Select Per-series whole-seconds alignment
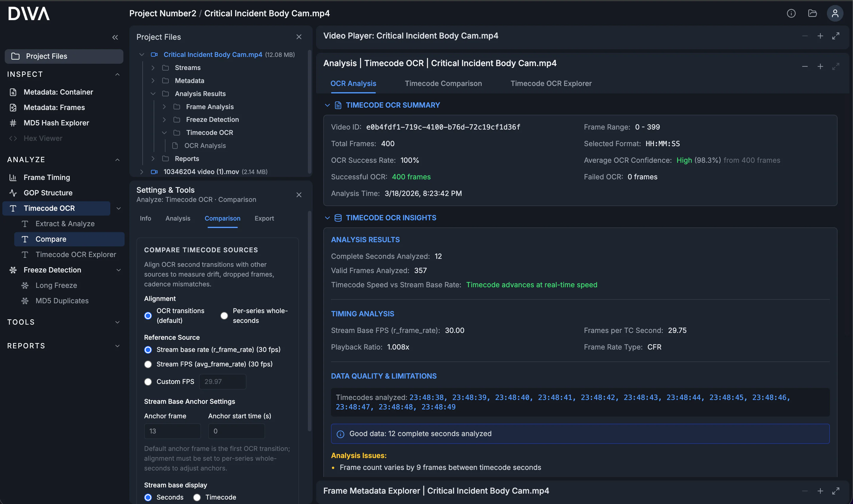853x504 pixels. click(224, 316)
